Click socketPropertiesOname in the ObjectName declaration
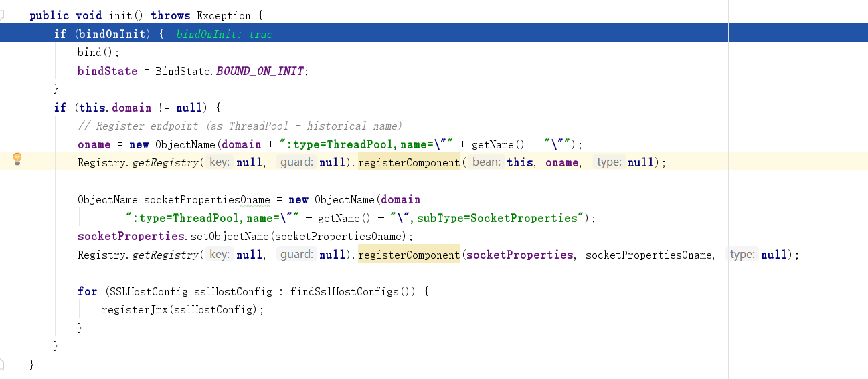The height and width of the screenshot is (379, 868). pos(207,199)
